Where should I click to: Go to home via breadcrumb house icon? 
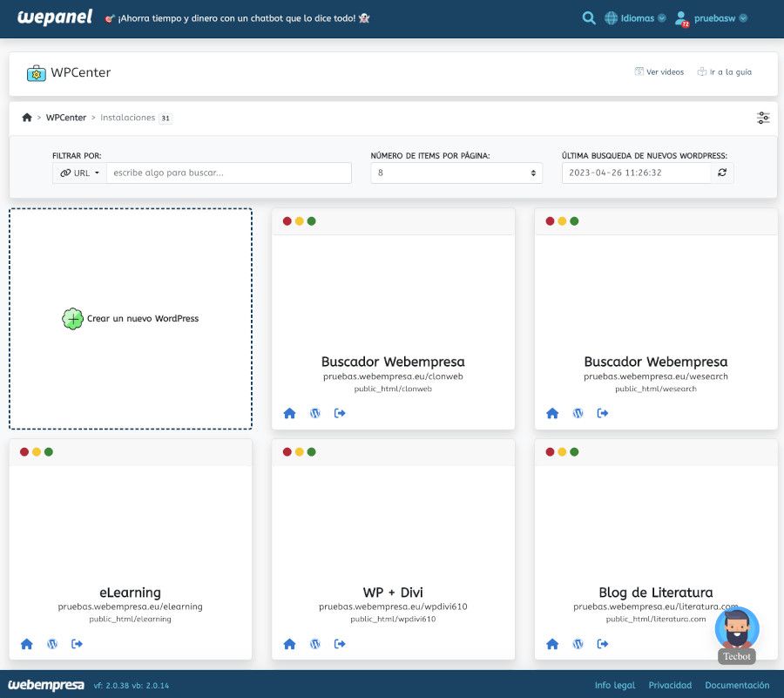[x=27, y=118]
